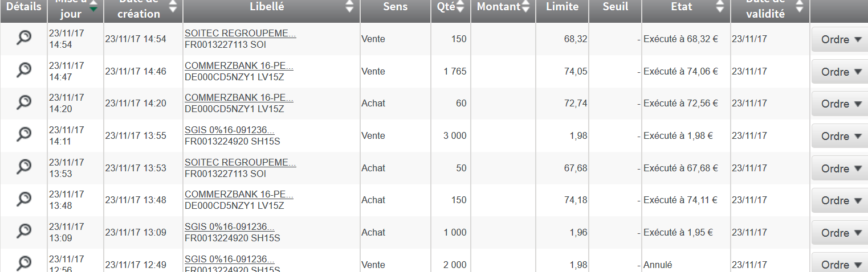Screen dimensions: 868x272
Task: Sort table by Libellé column arrows
Action: point(350,7)
